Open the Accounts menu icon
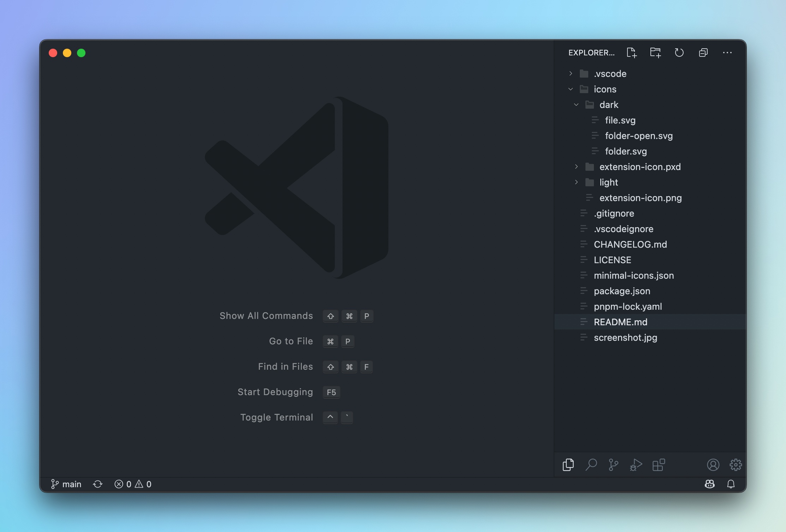Screen dimensions: 786x532 [x=713, y=465]
